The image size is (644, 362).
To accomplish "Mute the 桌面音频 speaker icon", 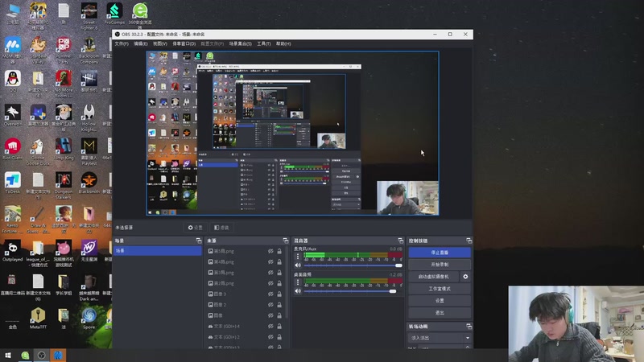I will point(298,291).
